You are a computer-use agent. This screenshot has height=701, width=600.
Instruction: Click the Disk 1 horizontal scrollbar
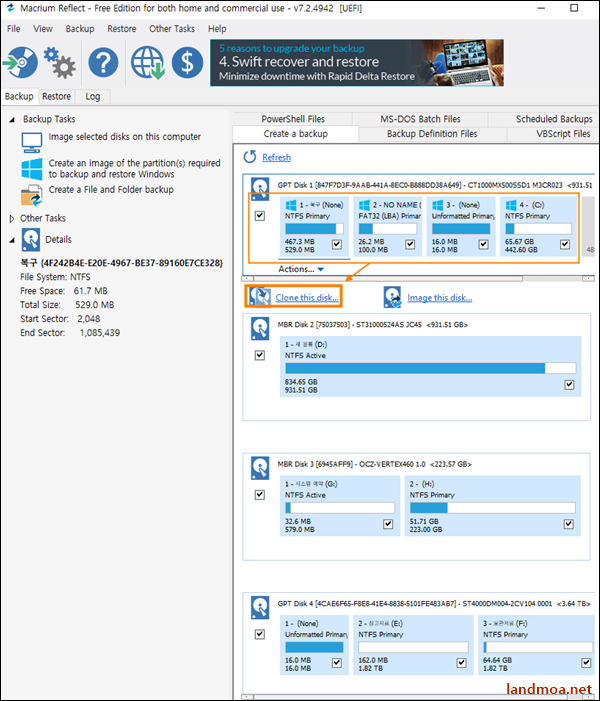click(418, 279)
